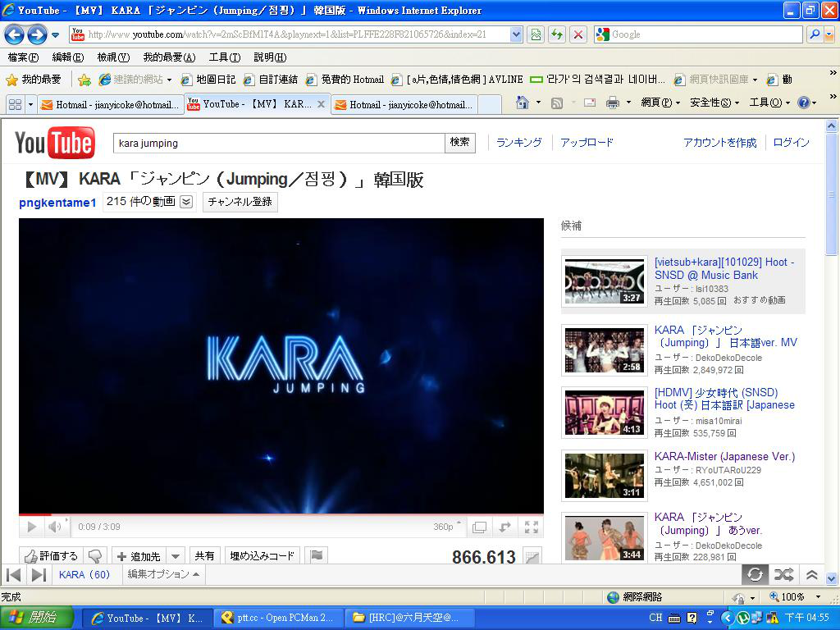840x630 pixels.
Task: Click the video progress bar
Action: click(281, 514)
